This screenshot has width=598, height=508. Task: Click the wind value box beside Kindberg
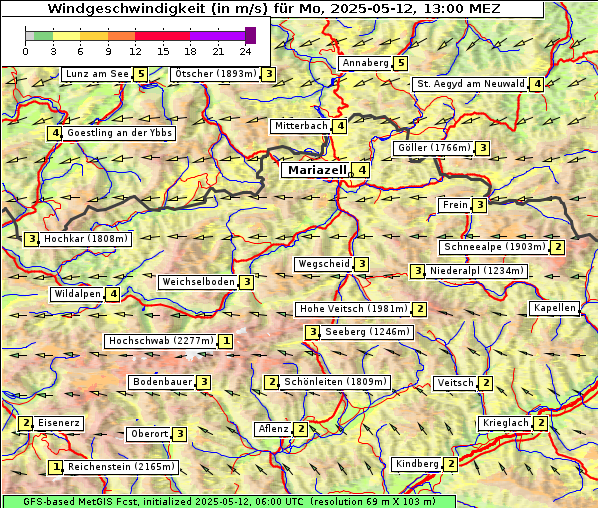[450, 464]
